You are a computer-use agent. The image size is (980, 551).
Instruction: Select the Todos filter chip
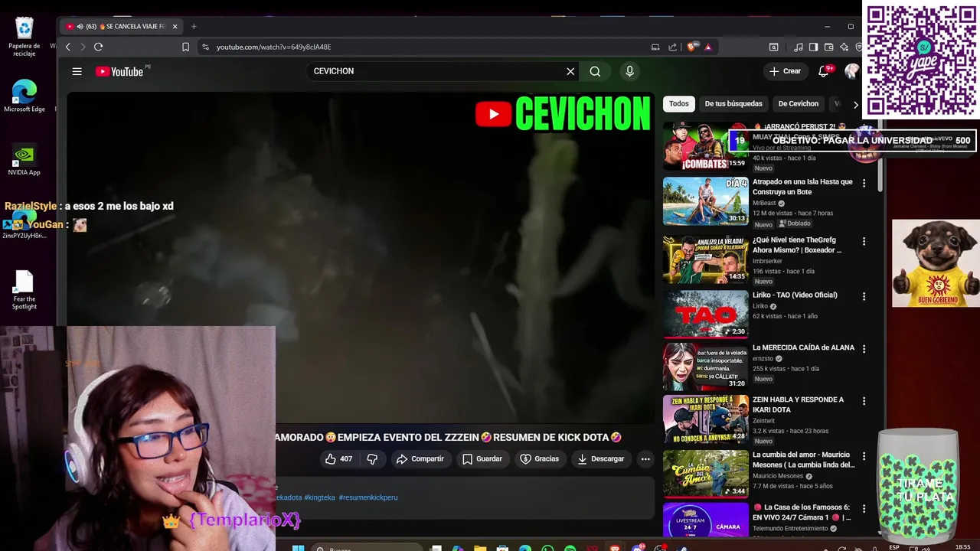click(x=679, y=103)
